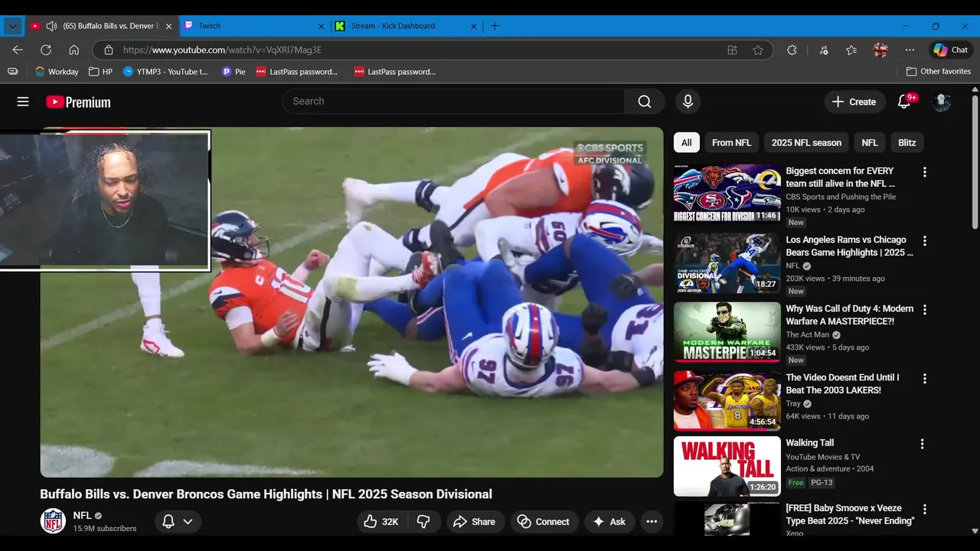Open Copilot Chat sidebar
The image size is (980, 551).
point(950,50)
